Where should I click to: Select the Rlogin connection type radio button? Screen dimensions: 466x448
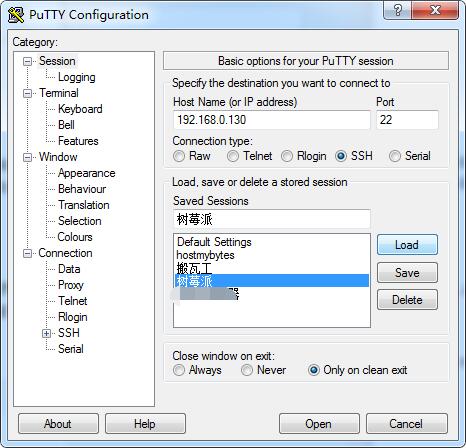[x=287, y=156]
